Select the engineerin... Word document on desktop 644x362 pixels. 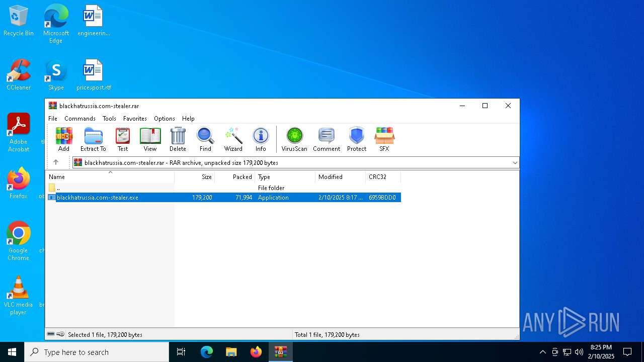tap(94, 21)
